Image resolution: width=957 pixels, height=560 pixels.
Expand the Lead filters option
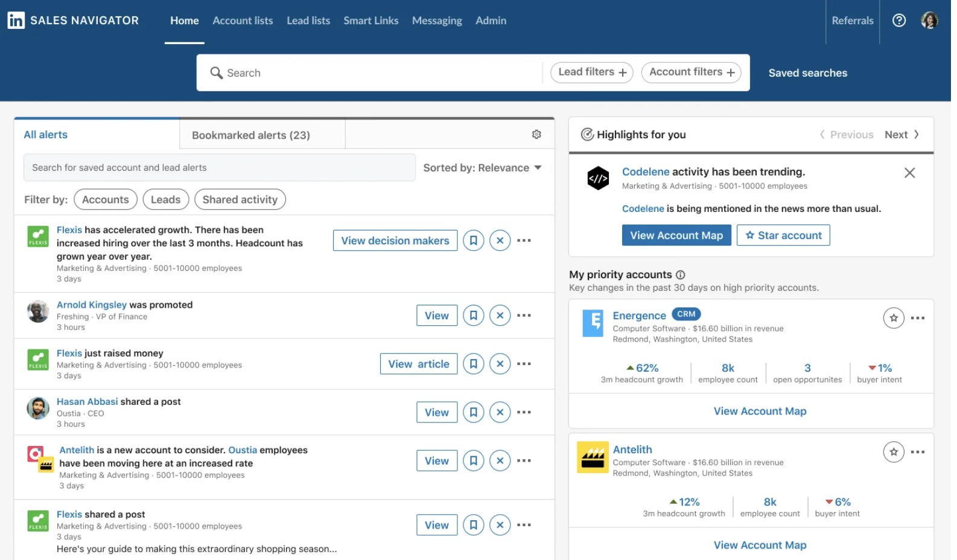coord(592,72)
